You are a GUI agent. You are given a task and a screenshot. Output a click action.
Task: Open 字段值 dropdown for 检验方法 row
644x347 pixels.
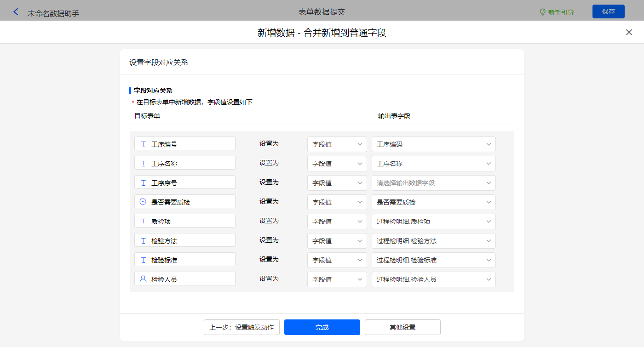(337, 241)
